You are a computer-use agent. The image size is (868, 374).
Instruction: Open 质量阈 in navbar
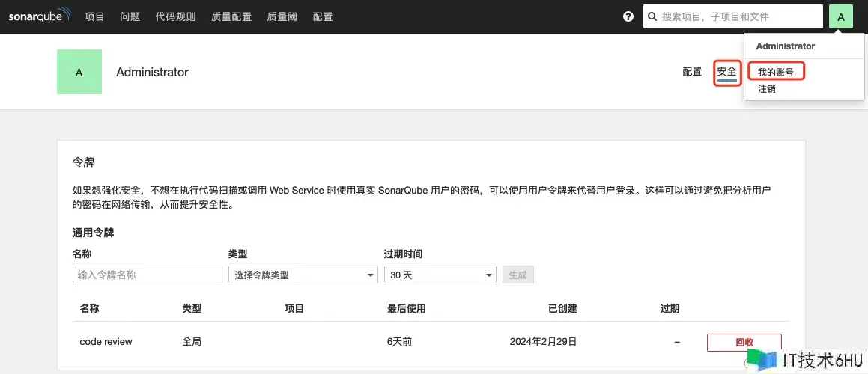pyautogui.click(x=282, y=16)
